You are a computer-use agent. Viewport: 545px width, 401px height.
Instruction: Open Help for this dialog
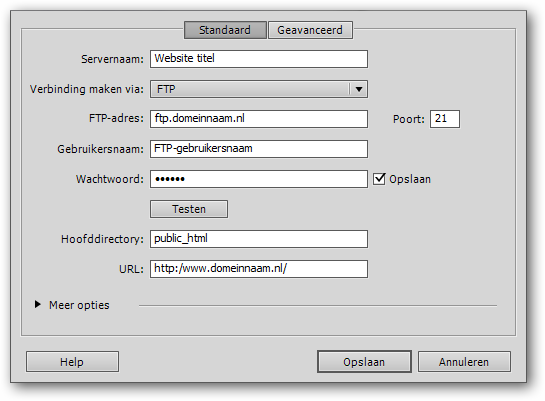coord(72,362)
